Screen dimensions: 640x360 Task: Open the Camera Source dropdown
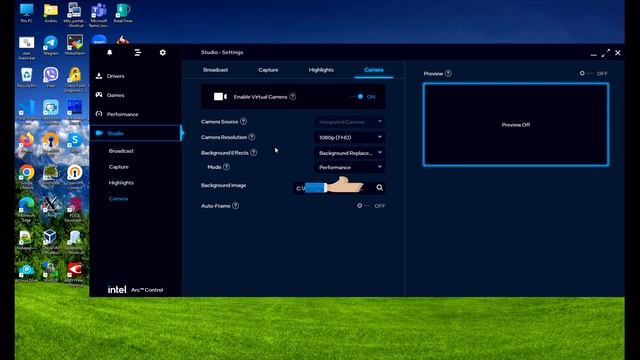pos(350,122)
